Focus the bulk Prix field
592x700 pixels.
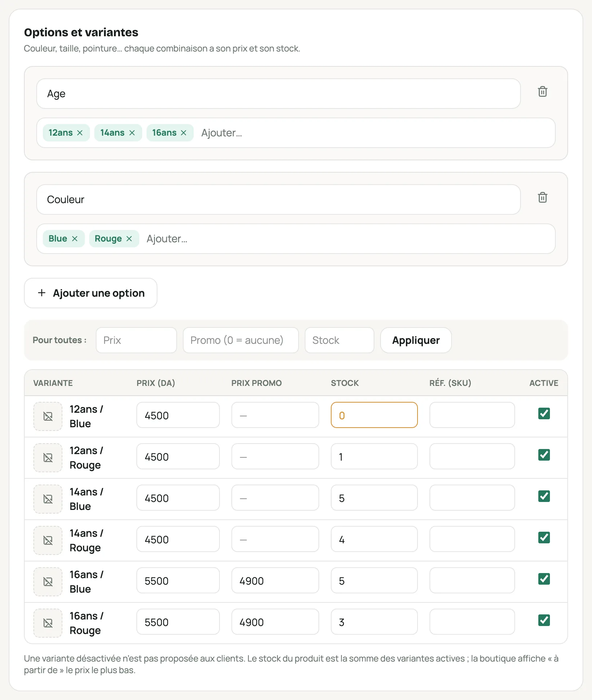click(x=136, y=340)
